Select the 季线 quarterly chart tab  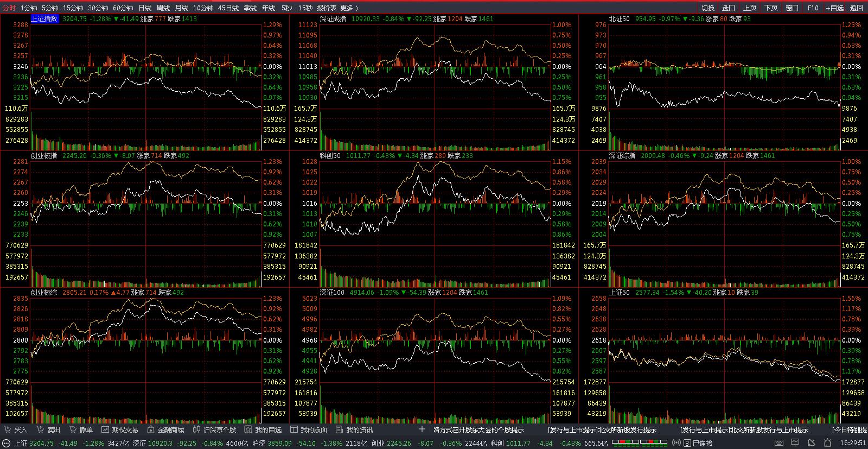tap(250, 8)
